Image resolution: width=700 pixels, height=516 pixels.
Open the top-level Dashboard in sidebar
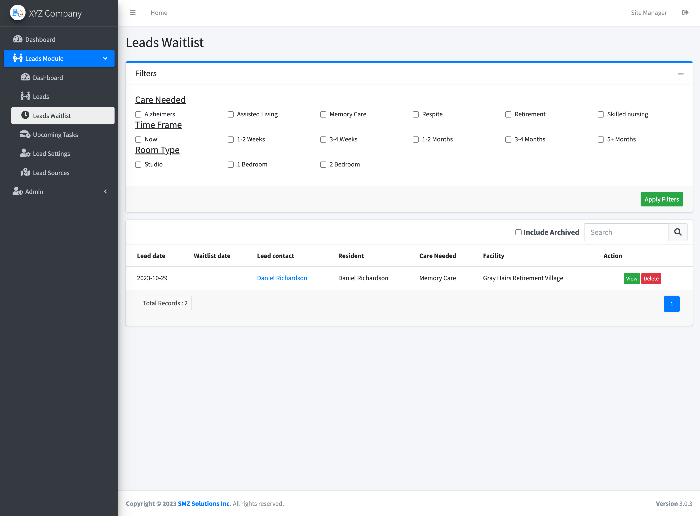click(40, 39)
